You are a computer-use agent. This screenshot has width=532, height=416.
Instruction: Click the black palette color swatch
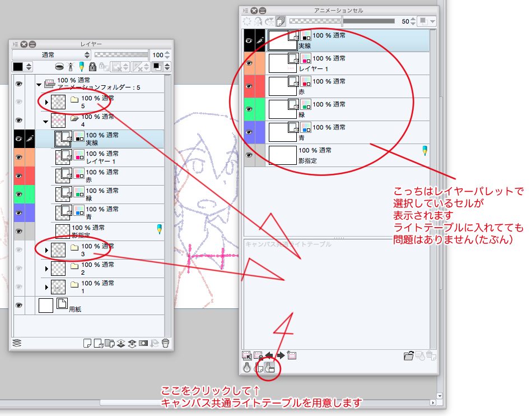(18, 67)
